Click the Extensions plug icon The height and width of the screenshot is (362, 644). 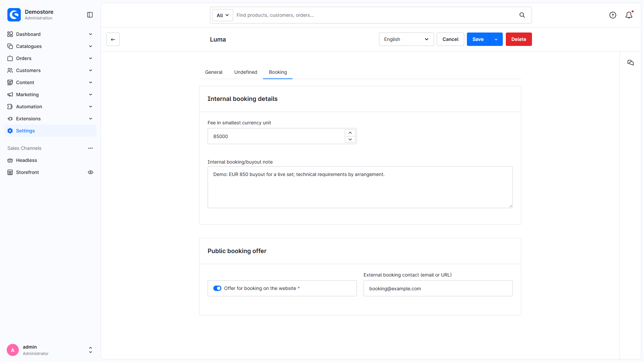tap(10, 119)
